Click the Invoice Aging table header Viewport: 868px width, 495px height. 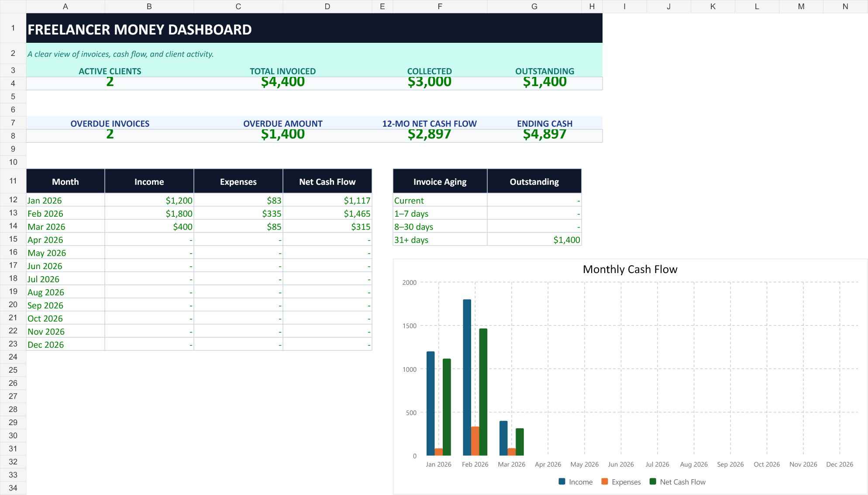tap(440, 181)
